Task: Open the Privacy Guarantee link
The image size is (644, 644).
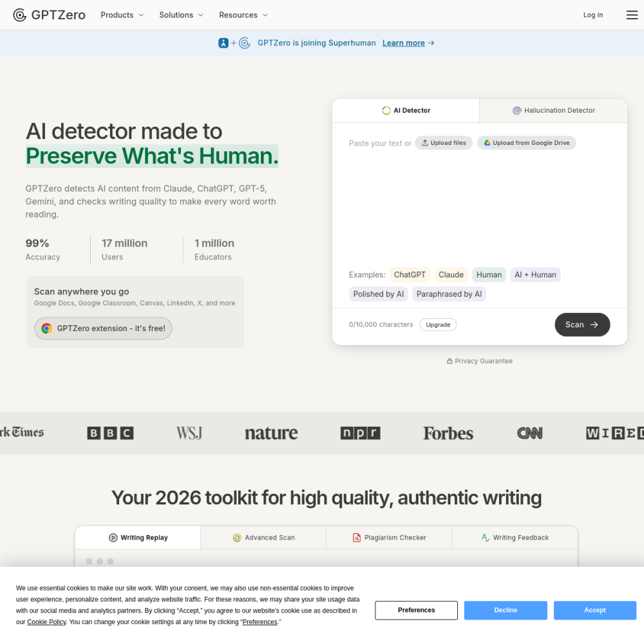Action: [x=480, y=361]
